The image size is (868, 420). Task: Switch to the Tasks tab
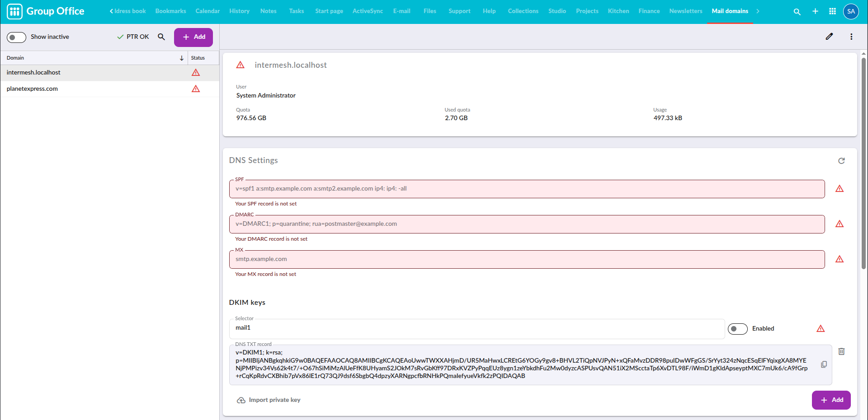pyautogui.click(x=296, y=11)
